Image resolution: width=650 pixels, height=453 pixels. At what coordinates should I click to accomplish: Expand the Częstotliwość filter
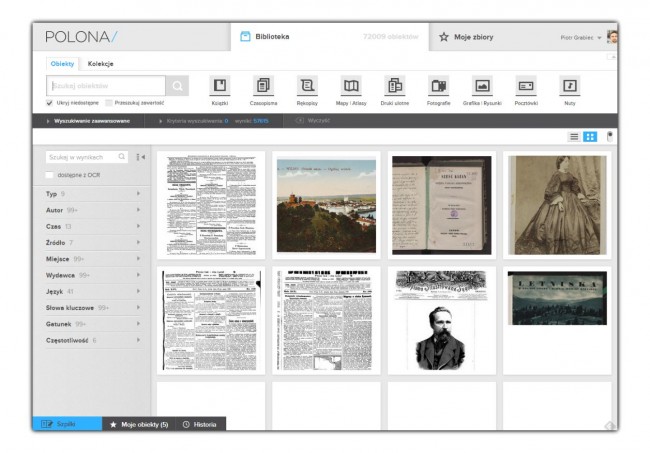point(92,340)
